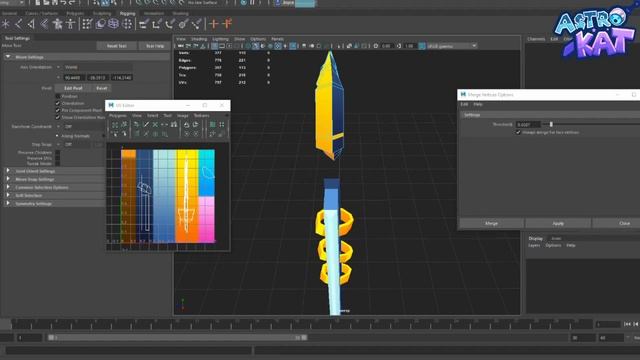The height and width of the screenshot is (360, 640).
Task: Click the first icon in UV Editor toolbar
Action: coord(115,124)
